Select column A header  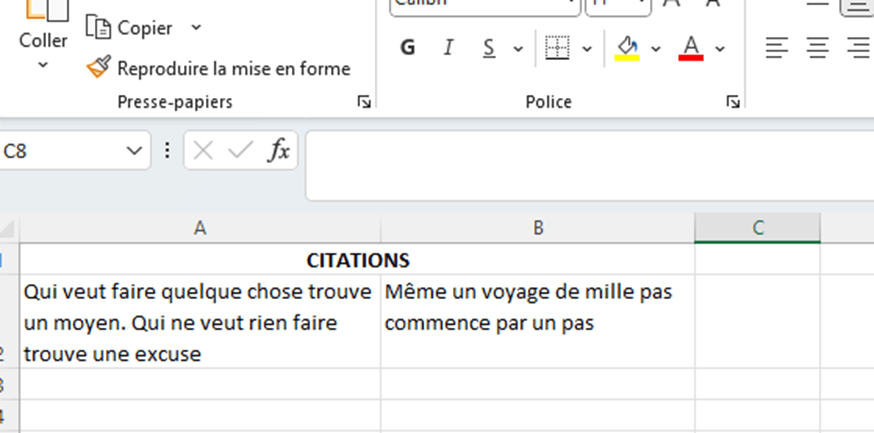tap(200, 228)
